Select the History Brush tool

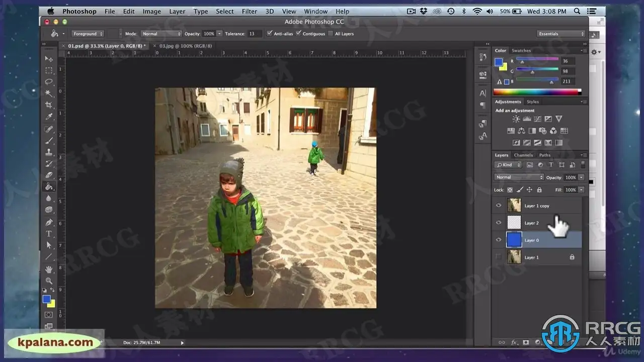[x=49, y=163]
